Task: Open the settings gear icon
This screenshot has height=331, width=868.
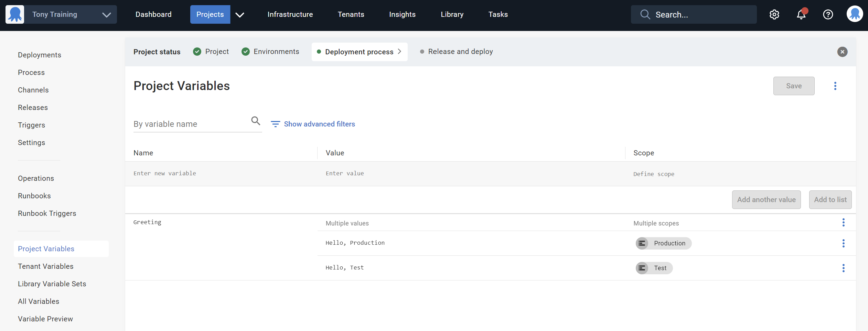Action: (x=774, y=14)
